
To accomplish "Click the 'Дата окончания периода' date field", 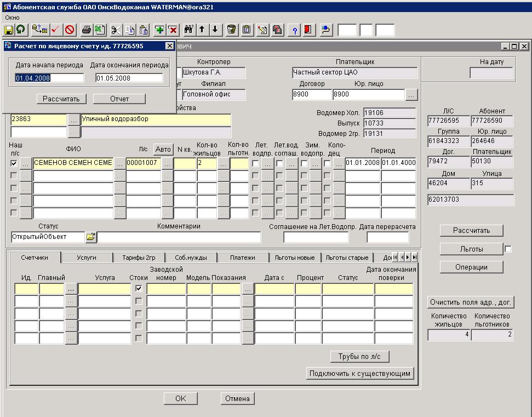I will point(129,78).
